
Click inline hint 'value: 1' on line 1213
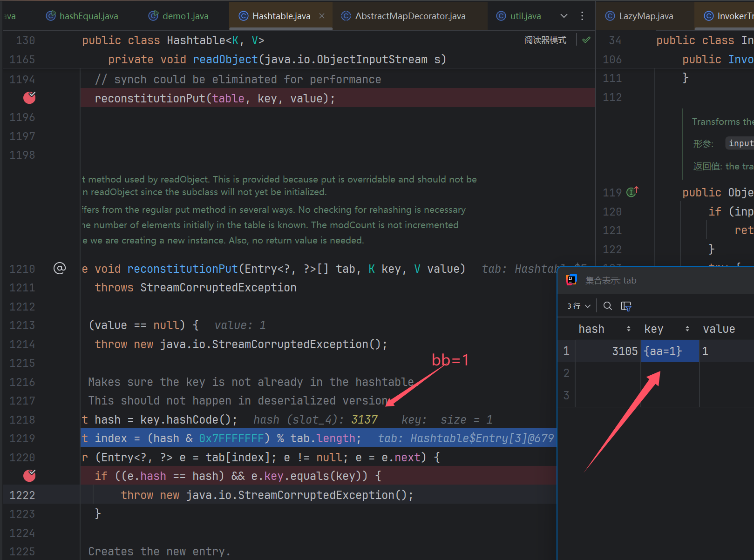(x=240, y=325)
